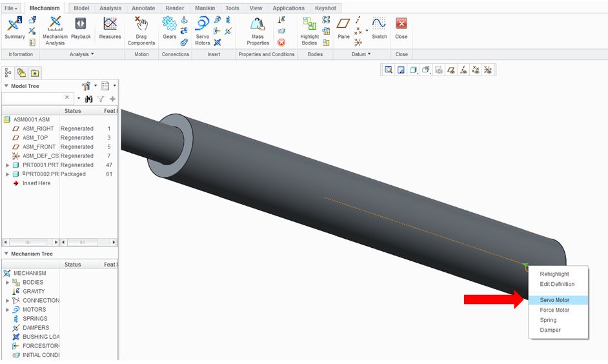The height and width of the screenshot is (364, 608).
Task: Insert a spring from the ribbon
Action: (x=228, y=19)
